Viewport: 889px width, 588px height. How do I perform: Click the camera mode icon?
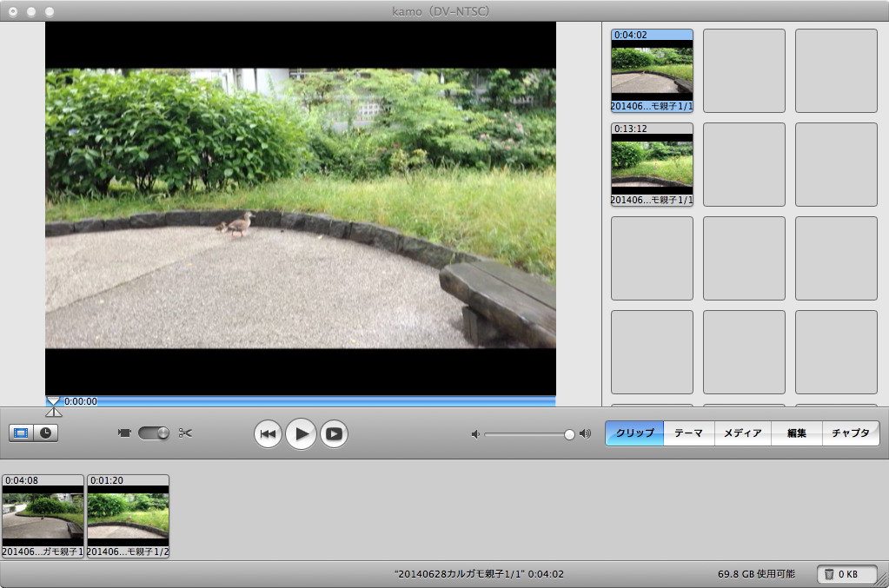pos(124,433)
